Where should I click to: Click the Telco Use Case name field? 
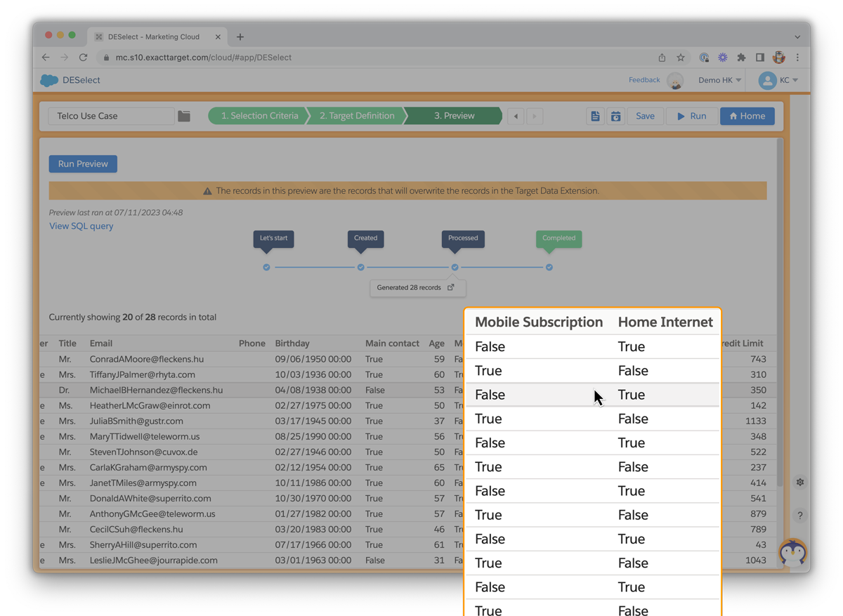click(x=111, y=116)
